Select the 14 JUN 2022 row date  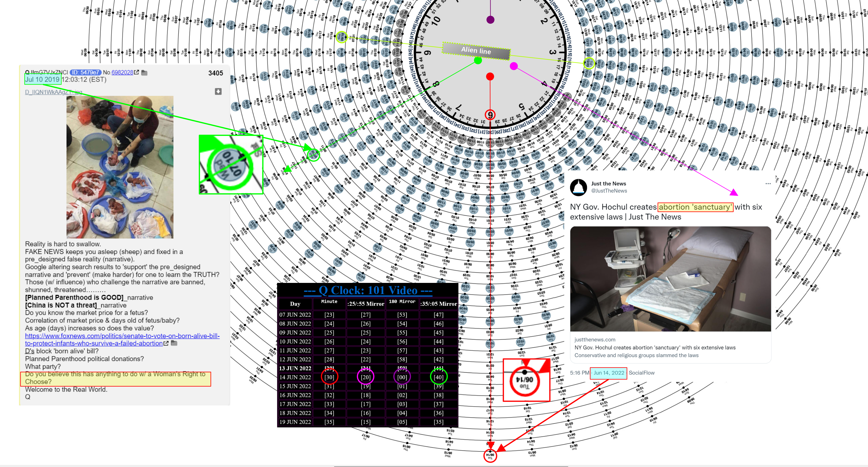(295, 377)
